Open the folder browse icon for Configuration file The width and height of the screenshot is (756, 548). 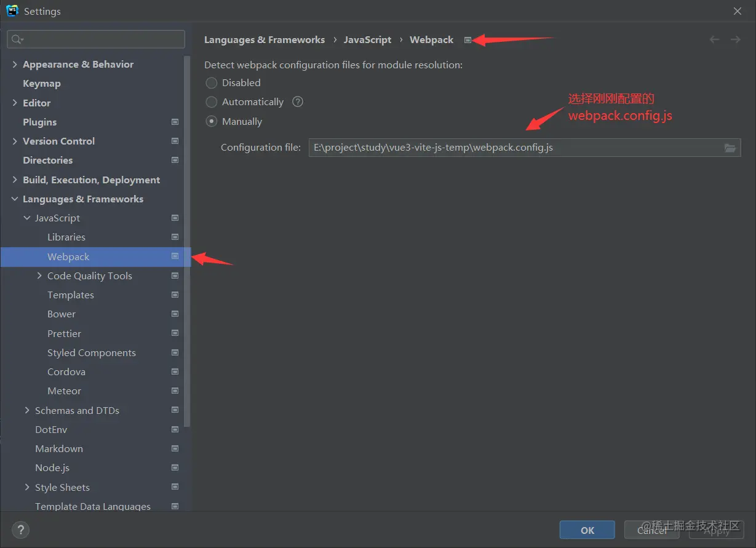(730, 148)
